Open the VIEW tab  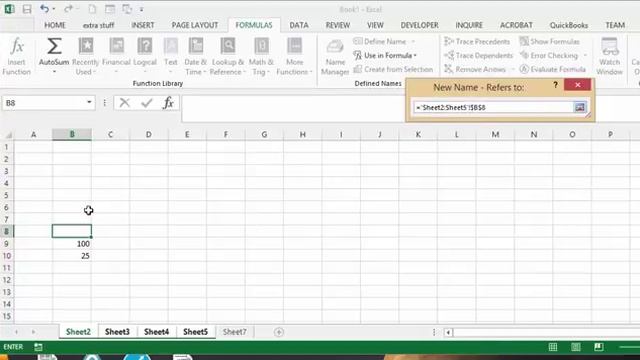375,25
